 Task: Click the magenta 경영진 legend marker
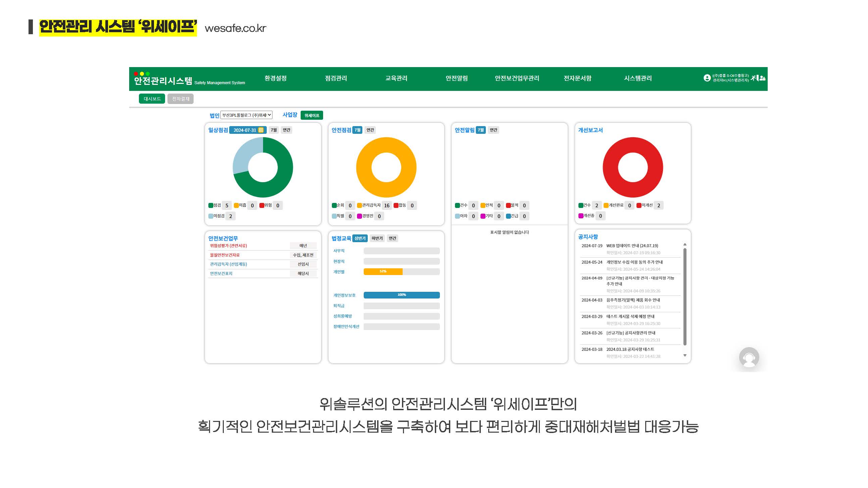360,216
